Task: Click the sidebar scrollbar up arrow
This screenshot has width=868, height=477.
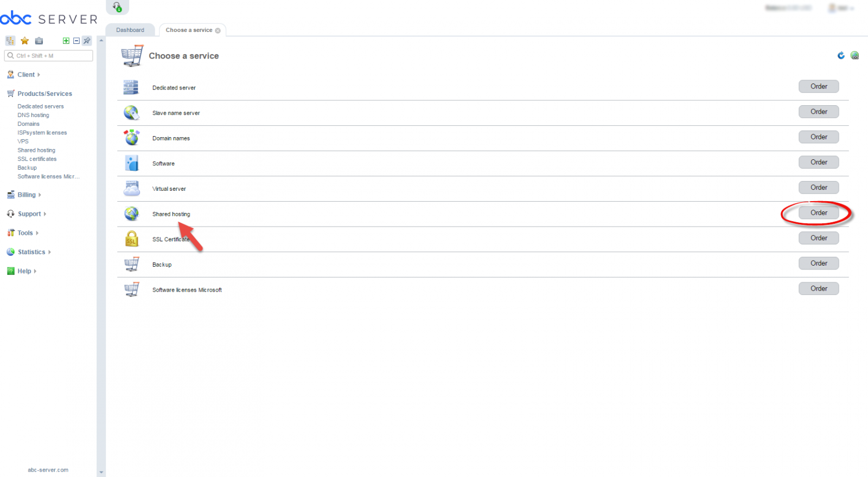Action: click(101, 41)
